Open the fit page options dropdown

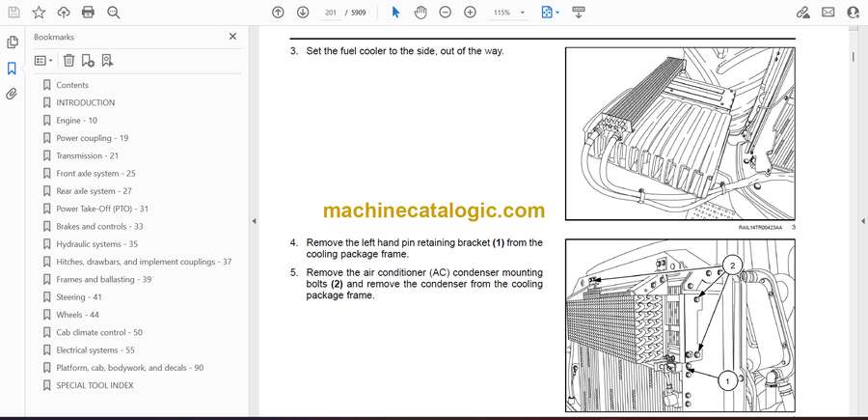point(551,13)
